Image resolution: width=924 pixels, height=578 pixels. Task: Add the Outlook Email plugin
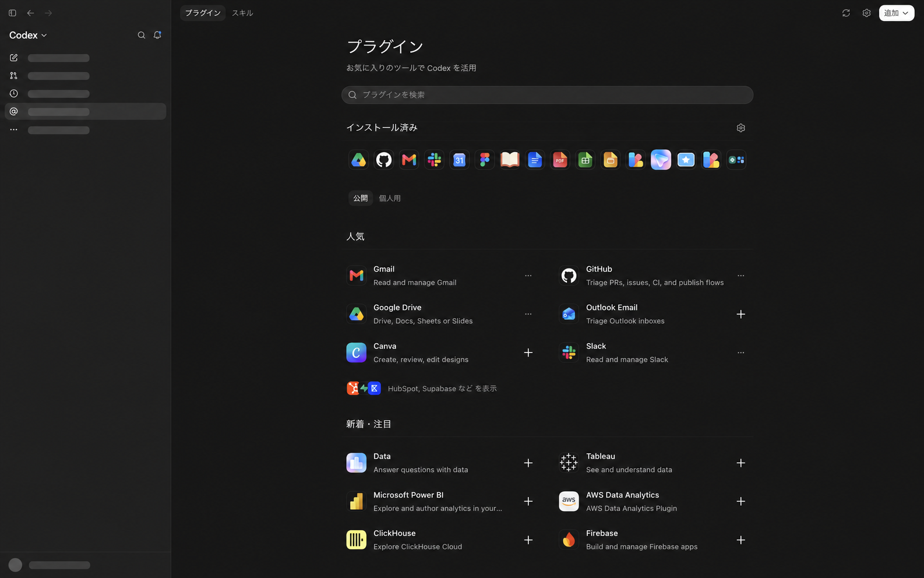coord(740,314)
